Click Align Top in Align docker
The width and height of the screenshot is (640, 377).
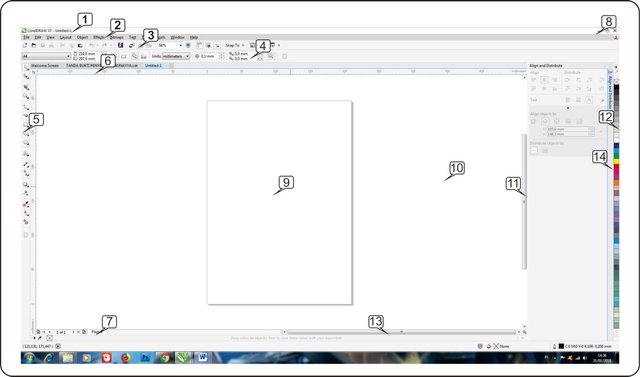533,89
